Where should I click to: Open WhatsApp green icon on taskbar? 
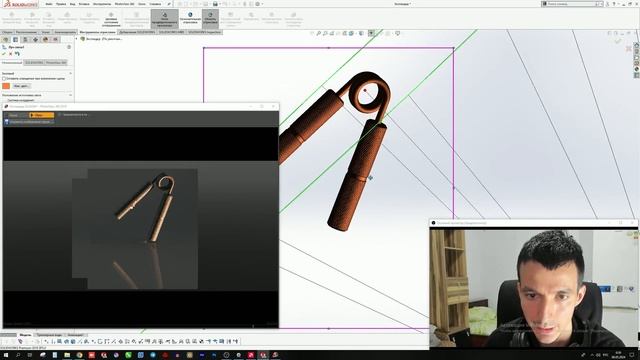(128, 355)
